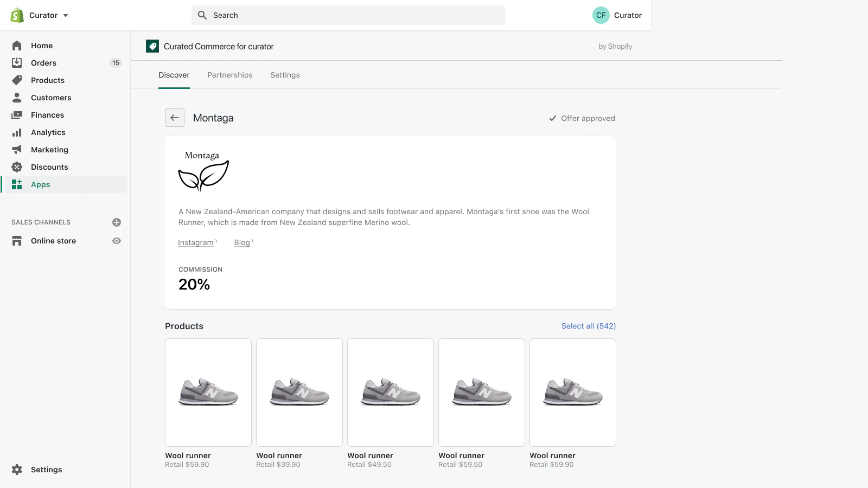Image resolution: width=868 pixels, height=488 pixels.
Task: View Online store with eye icon
Action: 117,241
